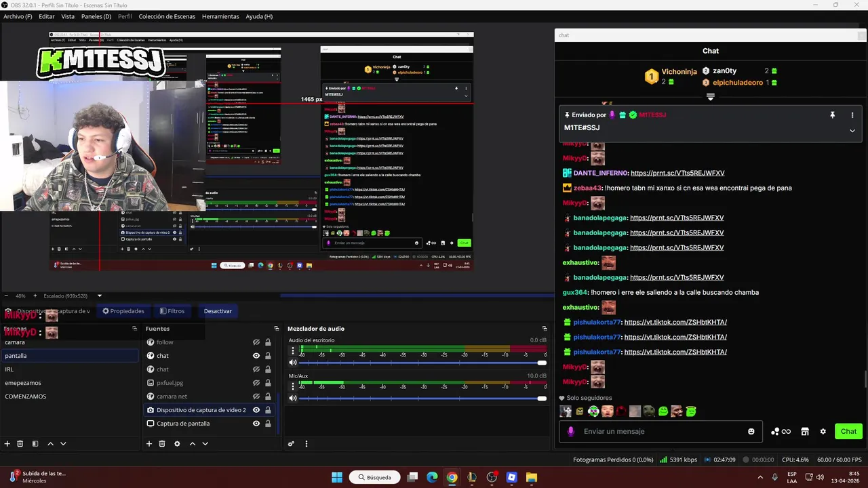
Task: Open Colección de Escenas menu
Action: [167, 16]
